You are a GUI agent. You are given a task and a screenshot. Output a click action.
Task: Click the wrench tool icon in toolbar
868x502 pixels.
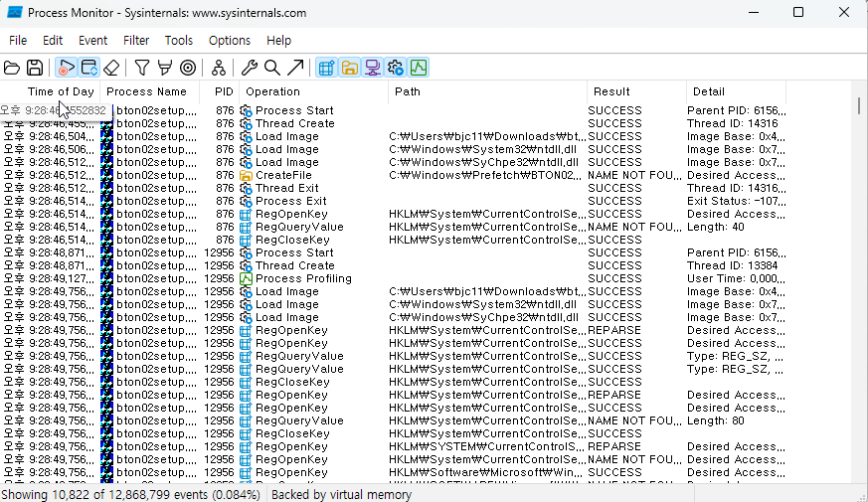point(250,68)
